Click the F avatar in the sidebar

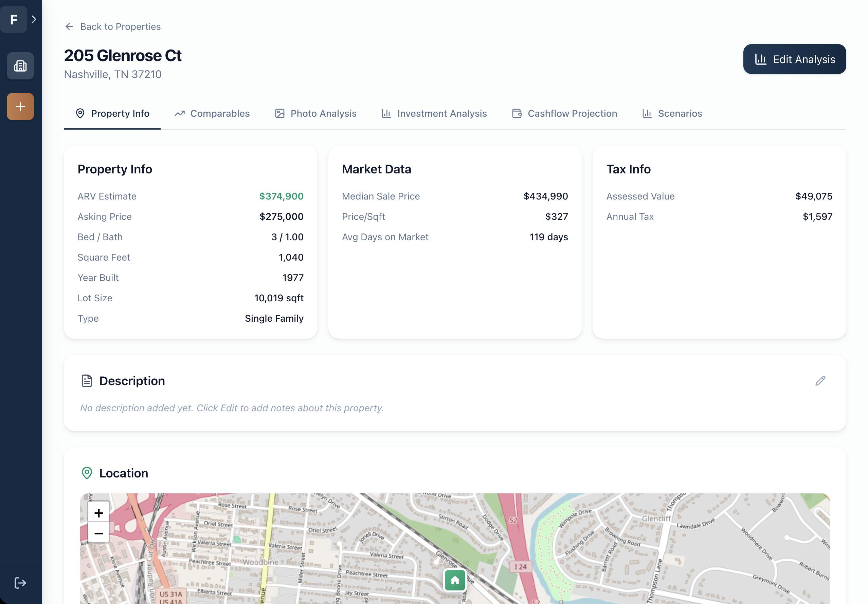point(14,19)
